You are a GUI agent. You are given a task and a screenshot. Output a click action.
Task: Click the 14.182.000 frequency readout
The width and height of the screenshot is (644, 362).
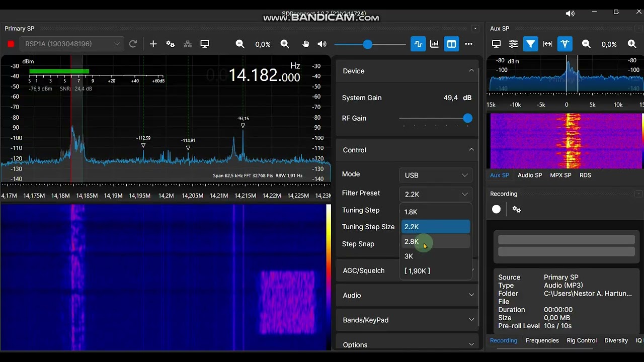[264, 75]
